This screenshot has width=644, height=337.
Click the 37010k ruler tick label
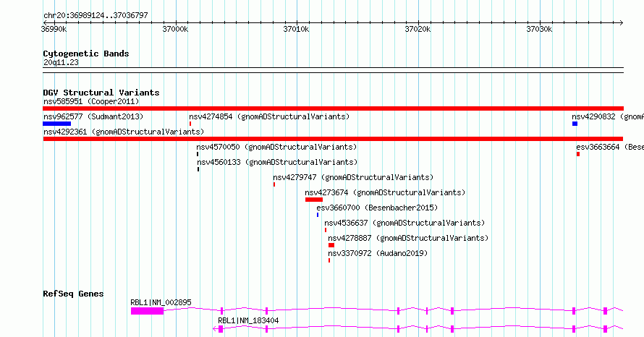pos(296,29)
